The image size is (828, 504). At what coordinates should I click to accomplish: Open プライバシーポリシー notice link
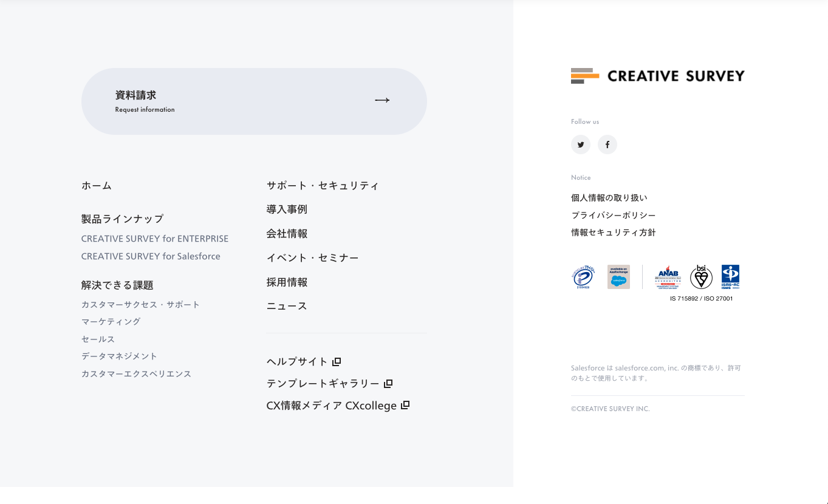(613, 216)
